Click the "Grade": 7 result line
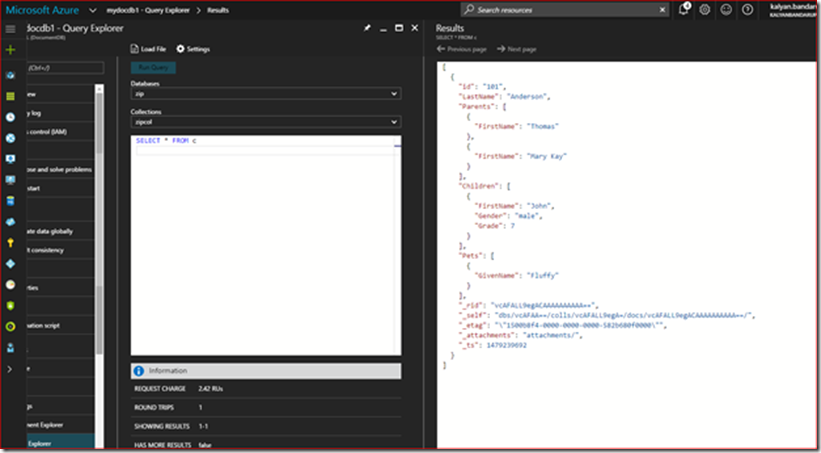This screenshot has height=453, width=821. pos(495,226)
